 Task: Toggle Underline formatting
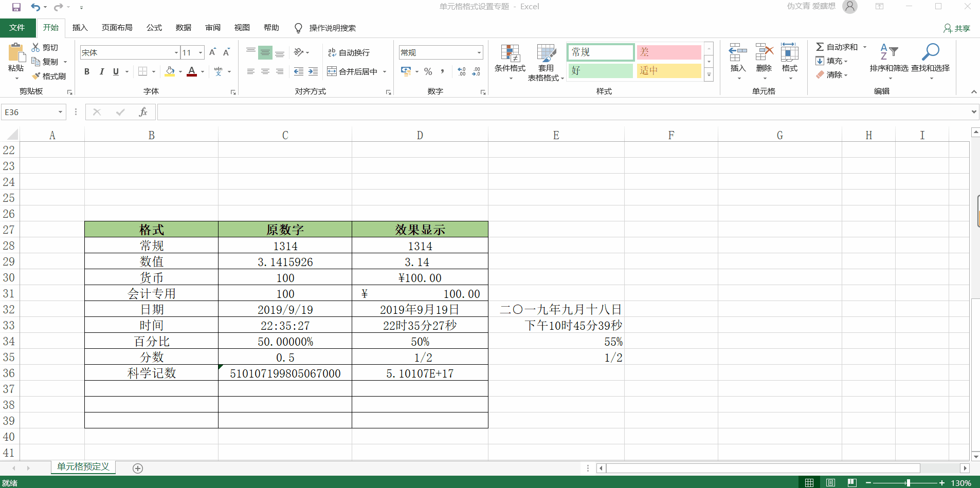tap(116, 71)
